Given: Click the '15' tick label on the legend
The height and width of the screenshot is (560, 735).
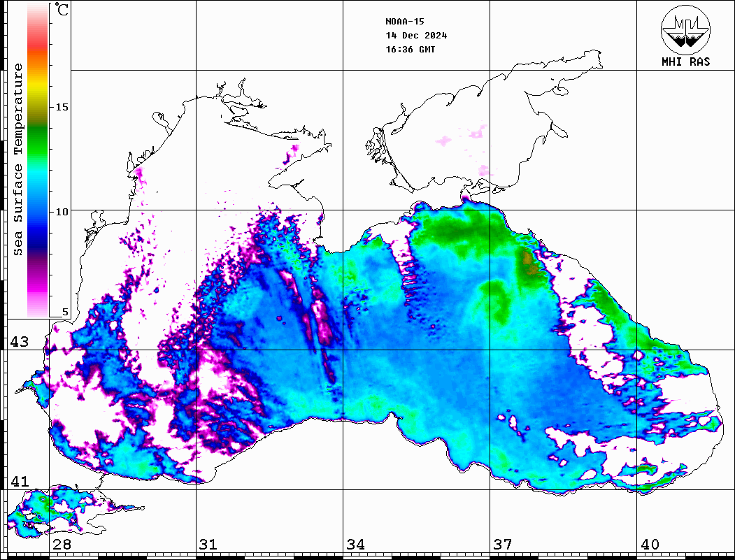Looking at the screenshot, I should (62, 107).
